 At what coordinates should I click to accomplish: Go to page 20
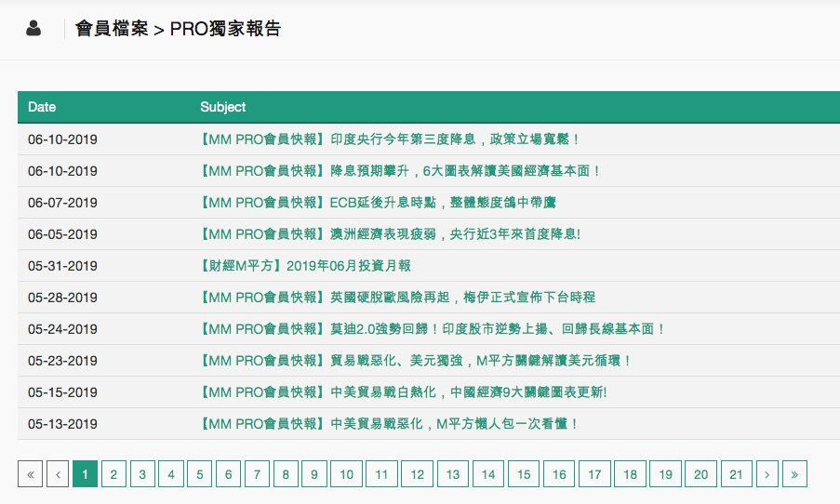pyautogui.click(x=700, y=474)
